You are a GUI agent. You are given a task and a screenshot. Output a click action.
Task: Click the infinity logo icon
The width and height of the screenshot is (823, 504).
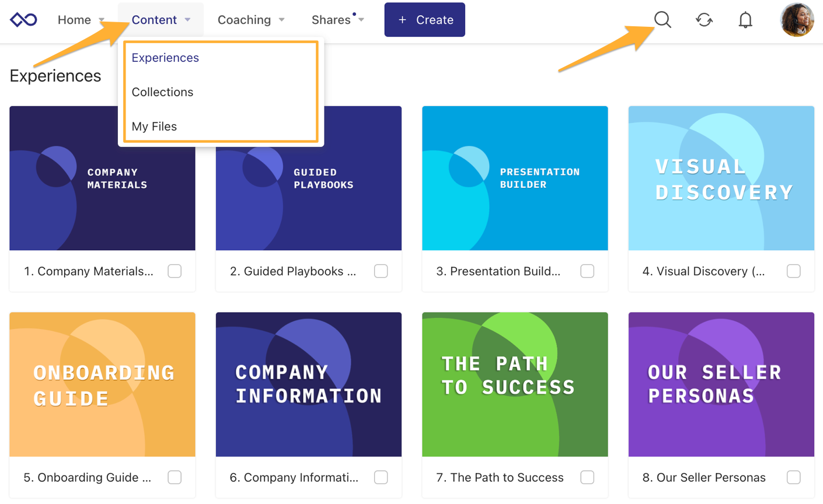tap(23, 20)
